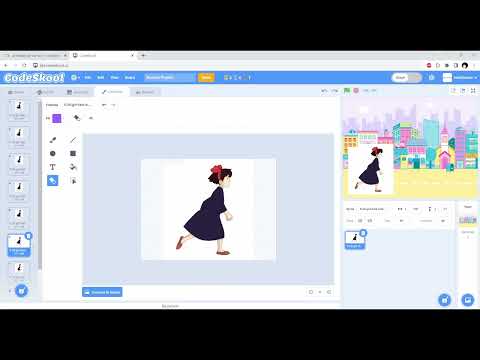Image resolution: width=480 pixels, height=360 pixels.
Task: Click the redo arrow above the stage
Action: coord(335,91)
